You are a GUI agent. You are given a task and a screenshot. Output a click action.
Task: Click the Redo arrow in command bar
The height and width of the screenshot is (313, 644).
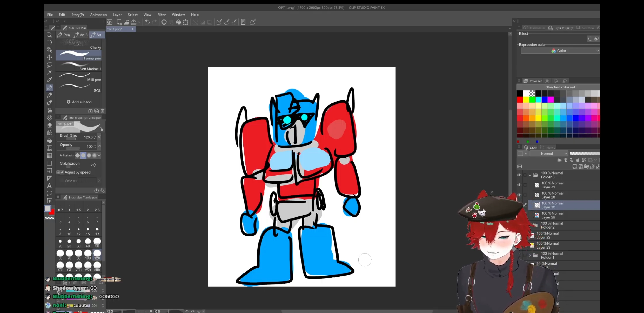[154, 22]
